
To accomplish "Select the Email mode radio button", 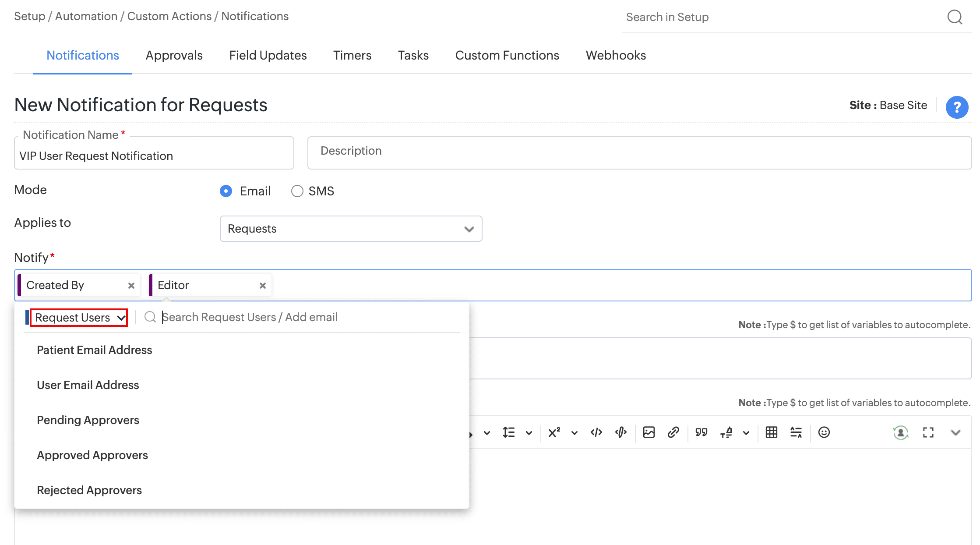I will coord(226,191).
